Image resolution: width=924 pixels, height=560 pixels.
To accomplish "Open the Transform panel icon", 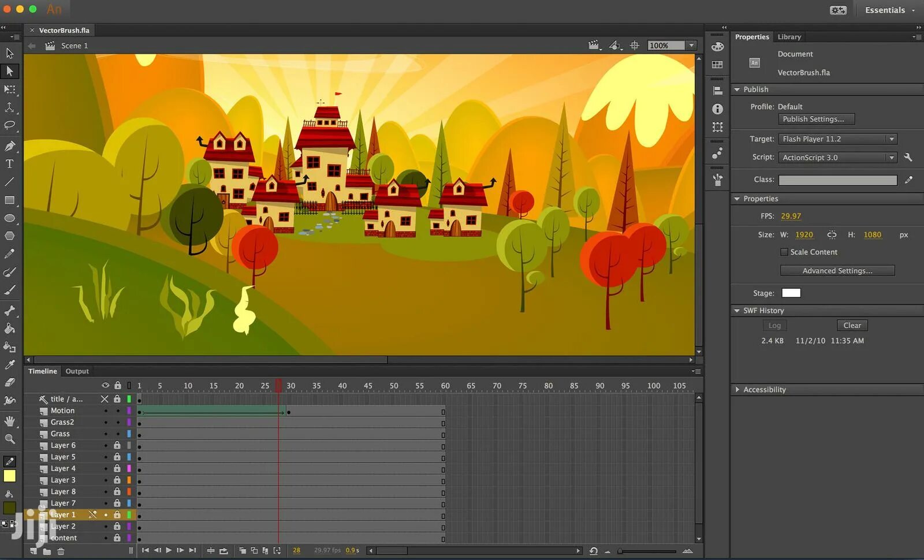I will click(717, 127).
